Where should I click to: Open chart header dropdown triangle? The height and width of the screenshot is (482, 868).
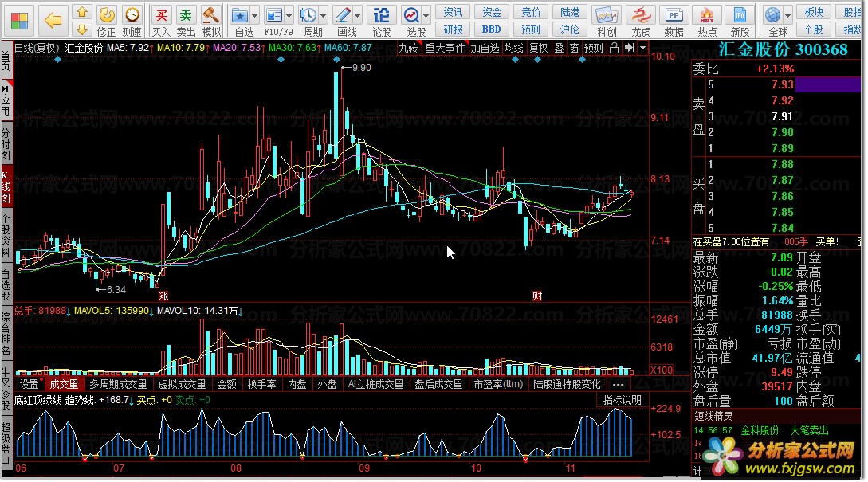[x=642, y=48]
